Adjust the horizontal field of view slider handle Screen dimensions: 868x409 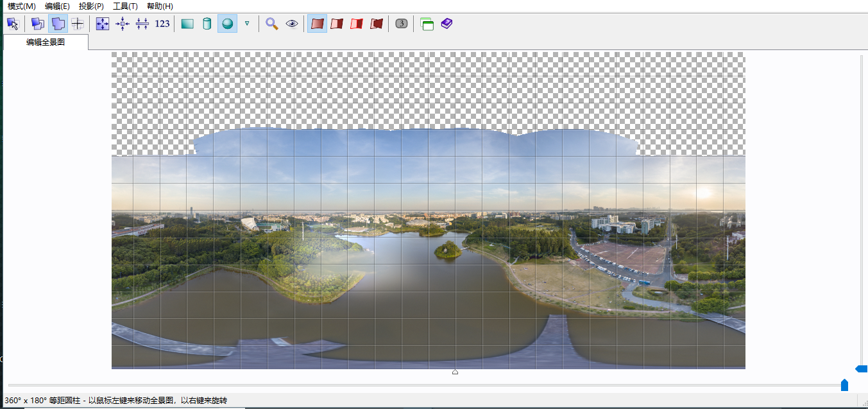(x=844, y=385)
